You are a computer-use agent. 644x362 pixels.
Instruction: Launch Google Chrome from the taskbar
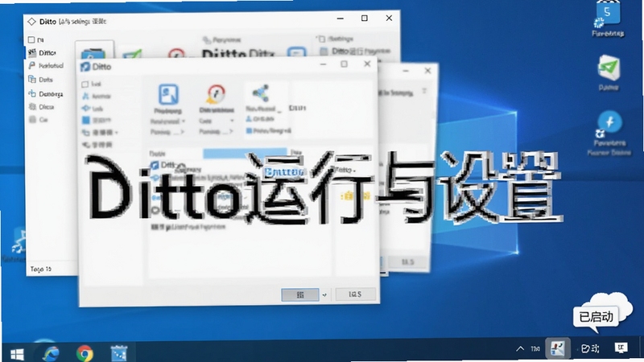(x=85, y=353)
